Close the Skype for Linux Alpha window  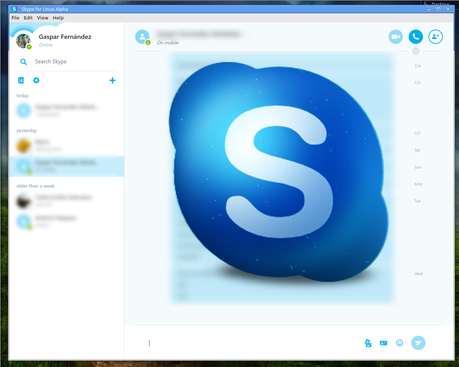coord(448,9)
